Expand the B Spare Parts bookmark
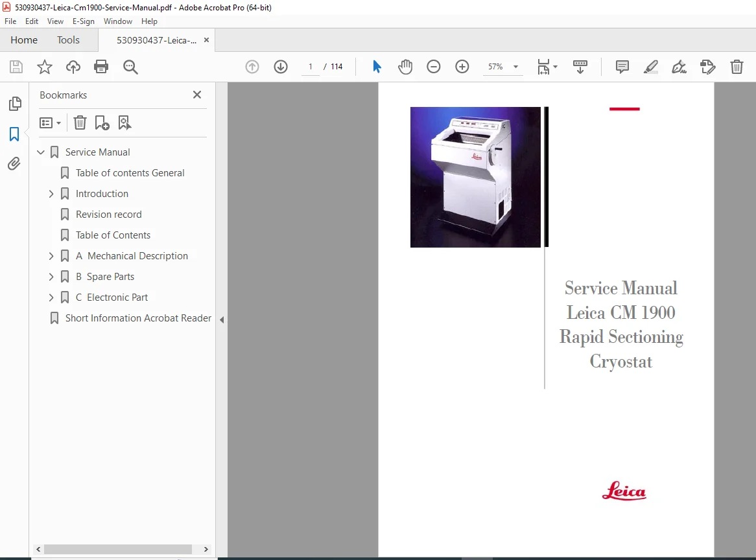This screenshot has height=560, width=756. (51, 277)
